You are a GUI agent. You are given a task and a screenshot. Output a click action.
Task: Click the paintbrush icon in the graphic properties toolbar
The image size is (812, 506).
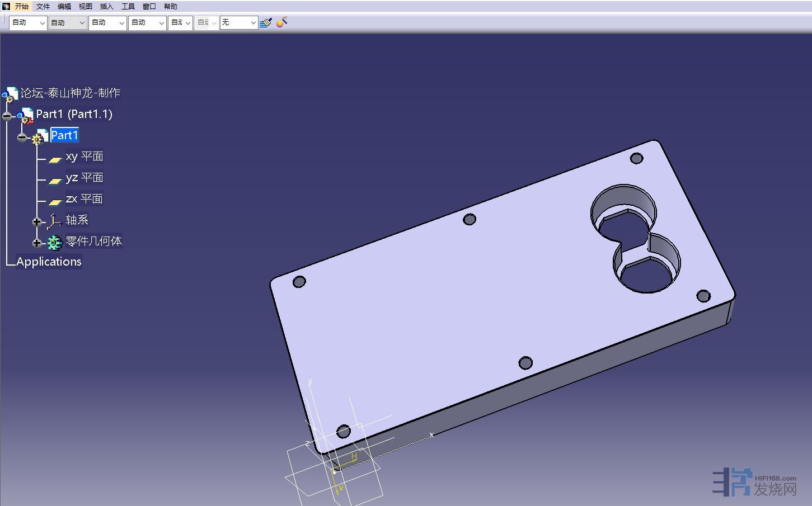[x=266, y=22]
